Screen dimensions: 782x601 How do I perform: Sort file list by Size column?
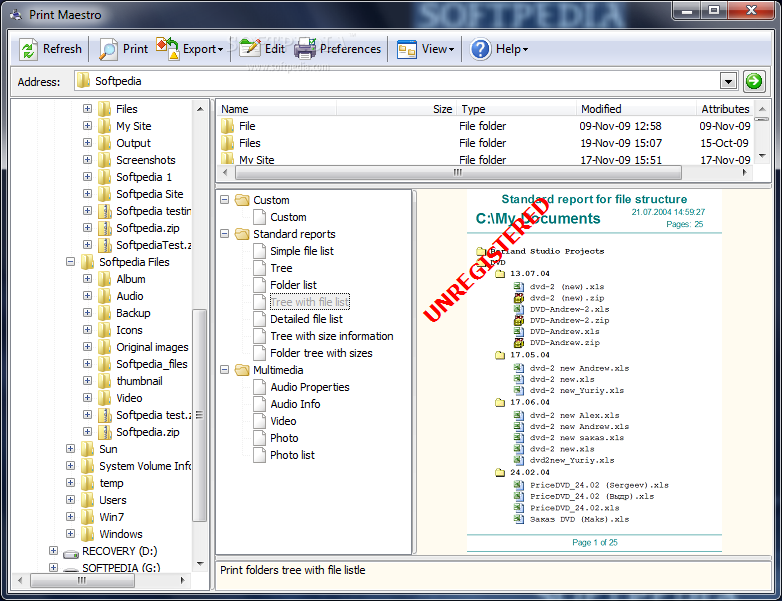[x=397, y=109]
